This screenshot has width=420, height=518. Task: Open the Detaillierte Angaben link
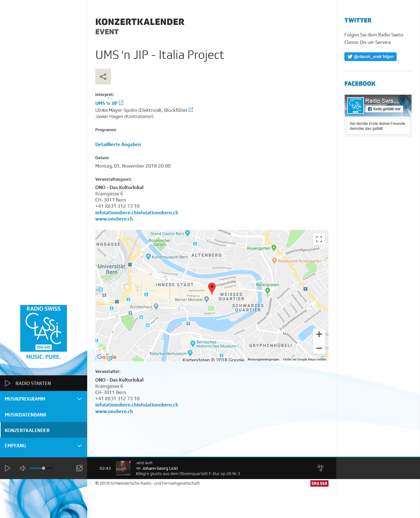coord(118,145)
